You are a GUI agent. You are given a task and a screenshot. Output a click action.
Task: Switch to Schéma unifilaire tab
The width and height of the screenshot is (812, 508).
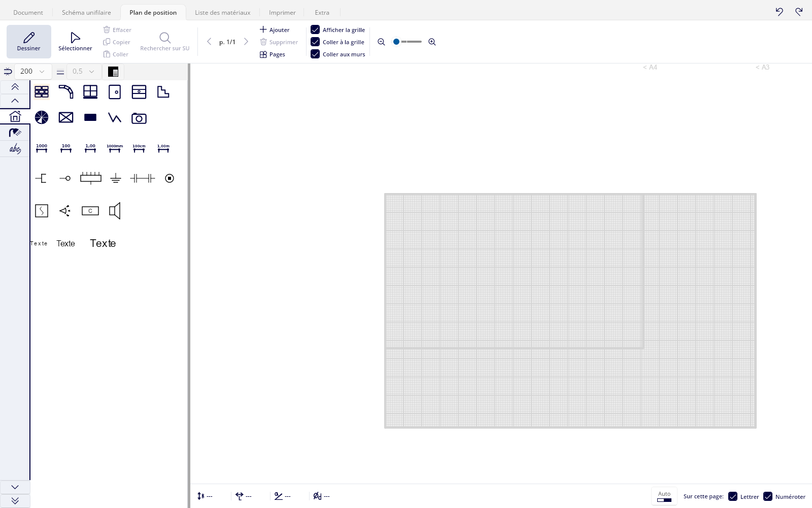(86, 12)
